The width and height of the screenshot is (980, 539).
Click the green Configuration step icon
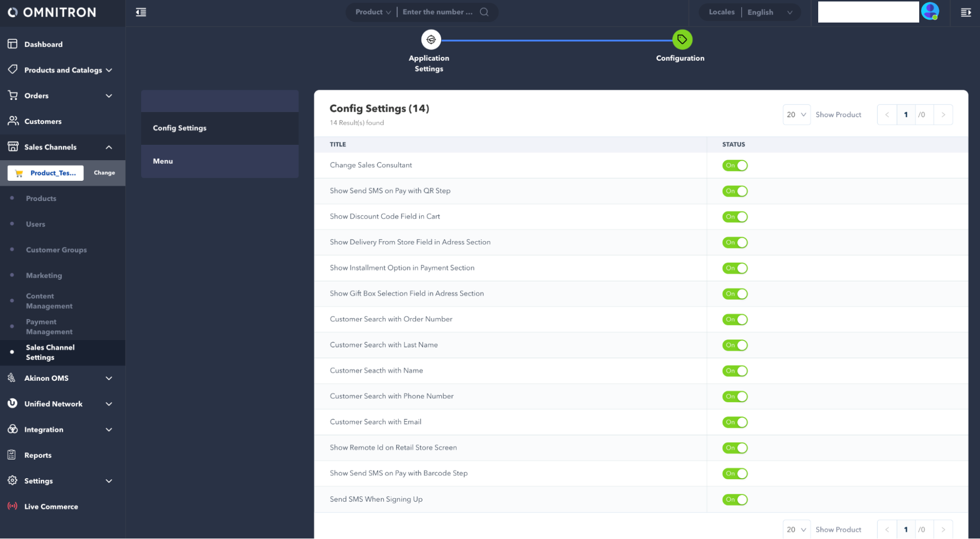681,40
